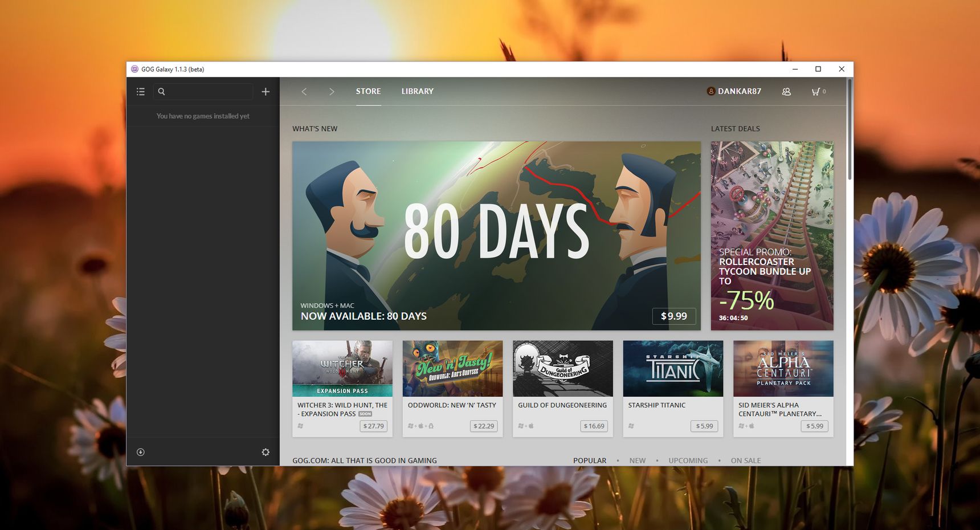This screenshot has height=530, width=980.
Task: Click the 'SID MEIER'S ALPHA CENTAURI' title
Action: coord(780,409)
